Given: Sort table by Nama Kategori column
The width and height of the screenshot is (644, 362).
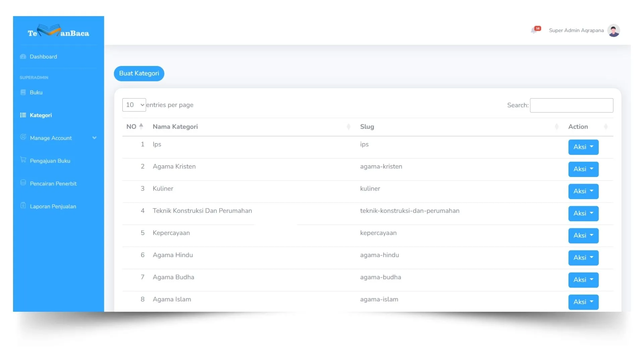Looking at the screenshot, I should [175, 127].
